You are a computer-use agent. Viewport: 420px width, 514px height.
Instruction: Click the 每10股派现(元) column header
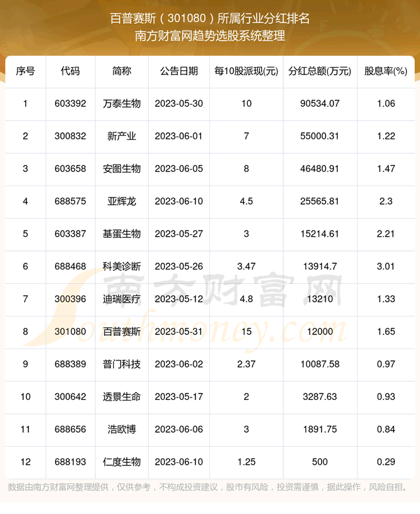coord(246,71)
